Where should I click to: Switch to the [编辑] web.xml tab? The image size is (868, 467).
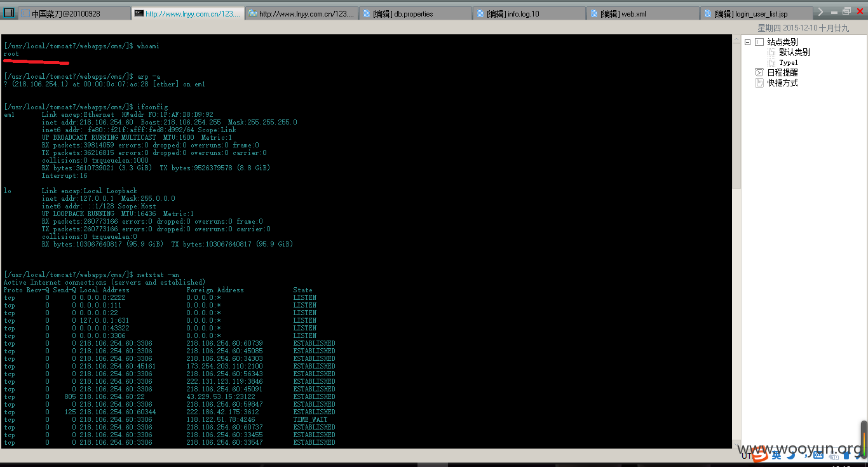(642, 13)
